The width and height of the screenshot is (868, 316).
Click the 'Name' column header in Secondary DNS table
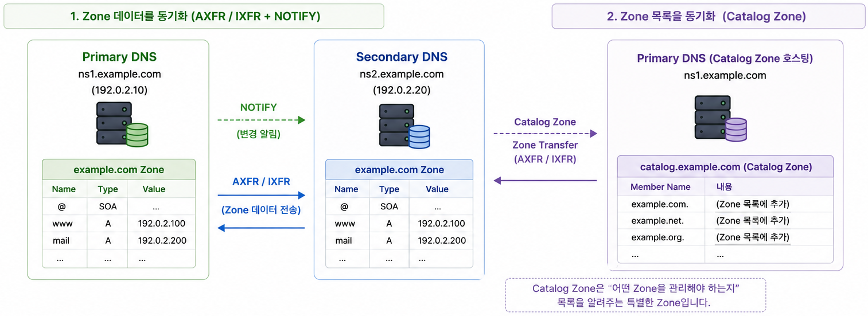click(x=347, y=189)
